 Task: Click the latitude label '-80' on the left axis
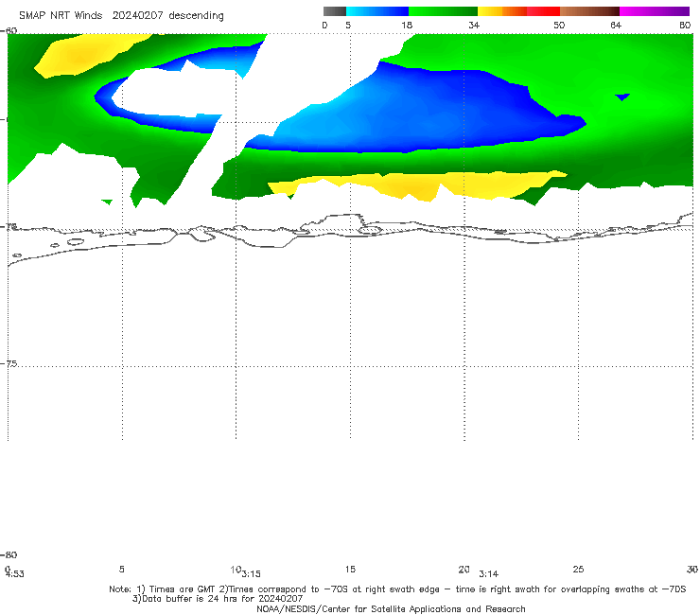pos(9,554)
